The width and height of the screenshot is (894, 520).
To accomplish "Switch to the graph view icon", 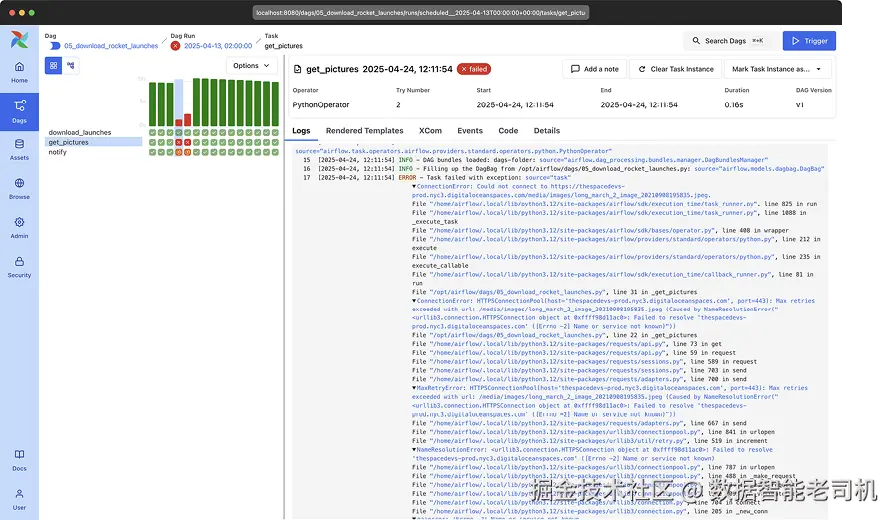I will (71, 66).
